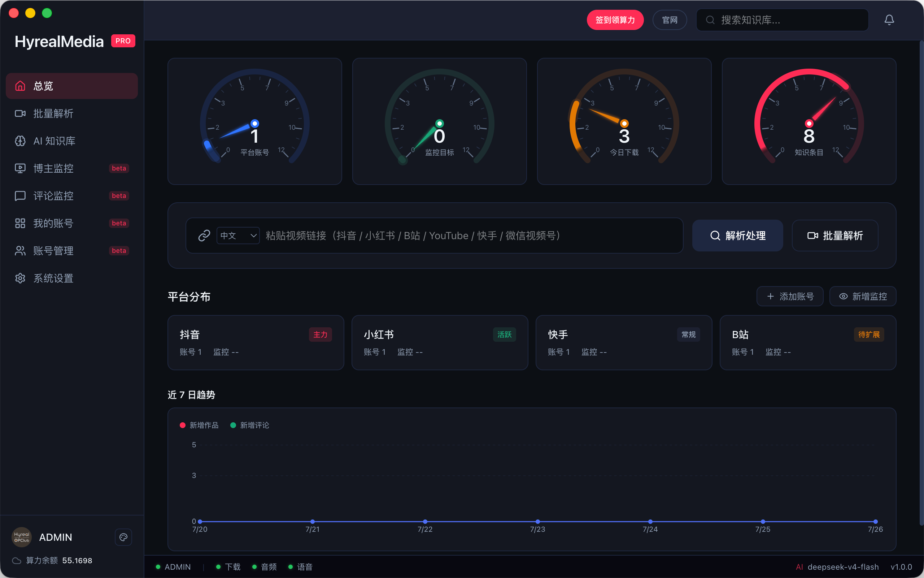Open the 快手 platform card
This screenshot has width=924, height=578.
click(624, 342)
